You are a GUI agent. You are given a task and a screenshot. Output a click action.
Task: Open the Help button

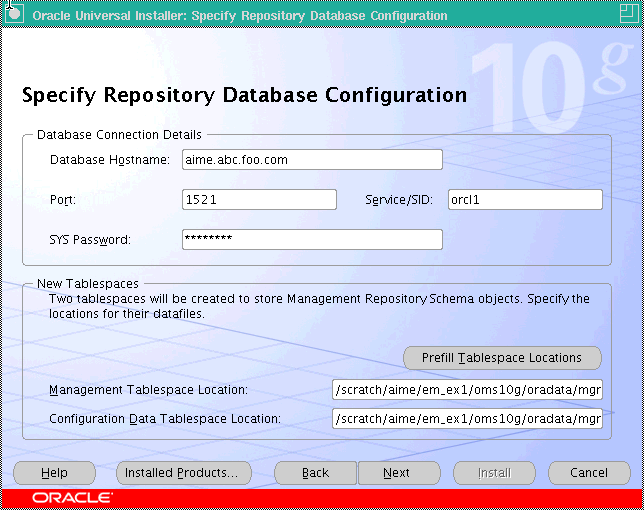pos(55,473)
